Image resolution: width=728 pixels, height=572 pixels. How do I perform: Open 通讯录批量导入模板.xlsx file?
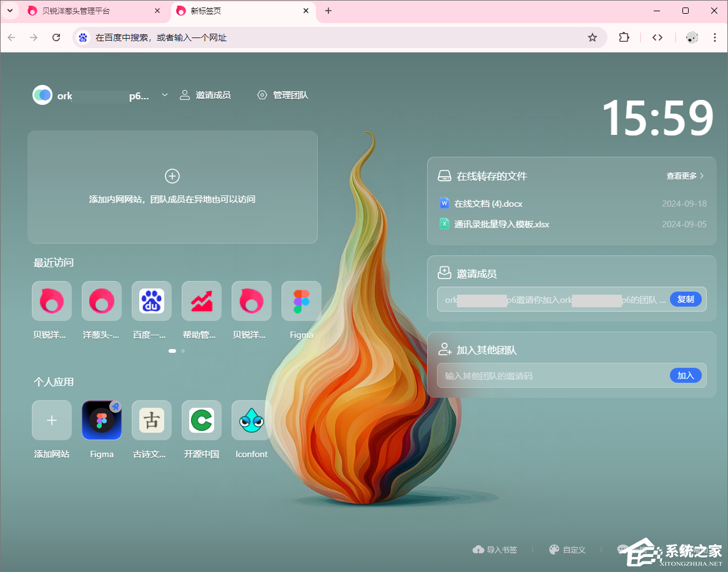(501, 224)
